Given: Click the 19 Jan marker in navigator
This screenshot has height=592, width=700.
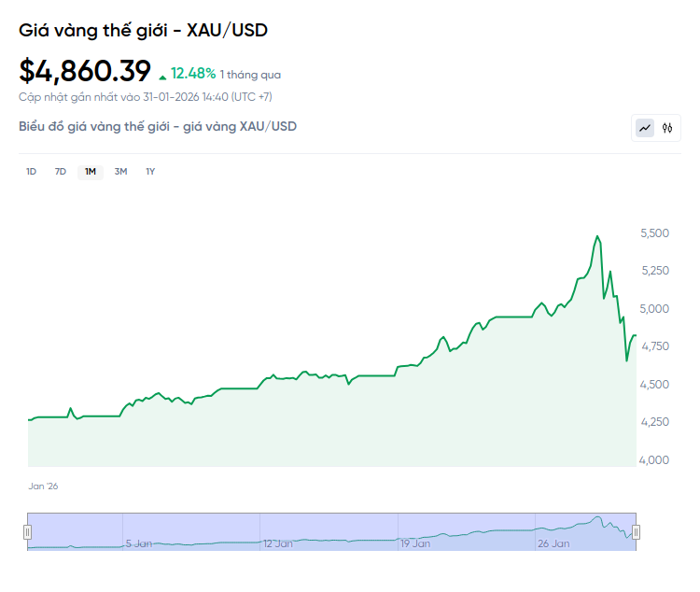Looking at the screenshot, I should pyautogui.click(x=415, y=543).
